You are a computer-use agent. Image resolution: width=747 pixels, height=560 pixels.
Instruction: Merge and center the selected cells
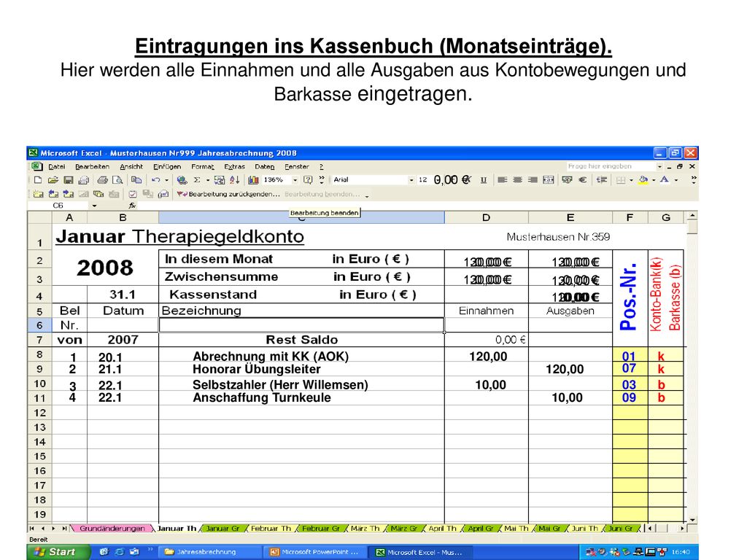click(x=549, y=180)
